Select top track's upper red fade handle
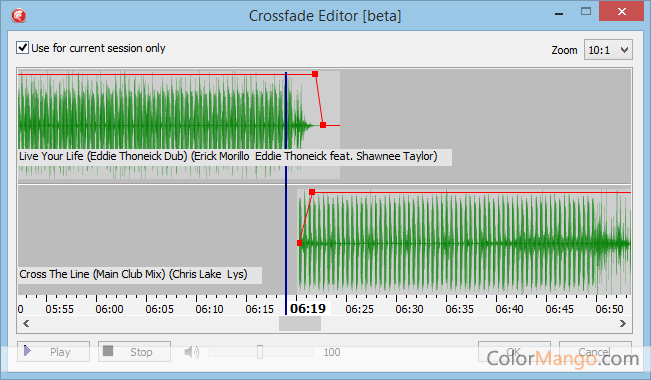 315,74
